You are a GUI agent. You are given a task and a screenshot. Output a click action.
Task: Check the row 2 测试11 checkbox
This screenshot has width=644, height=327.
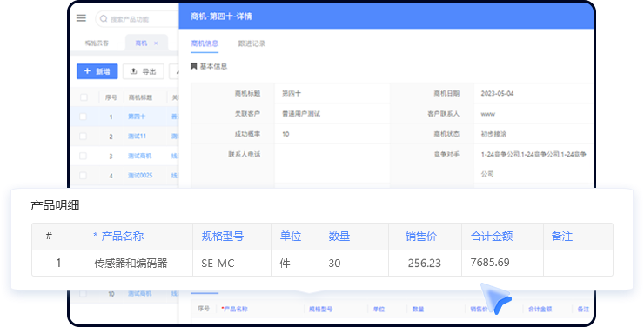pyautogui.click(x=83, y=137)
